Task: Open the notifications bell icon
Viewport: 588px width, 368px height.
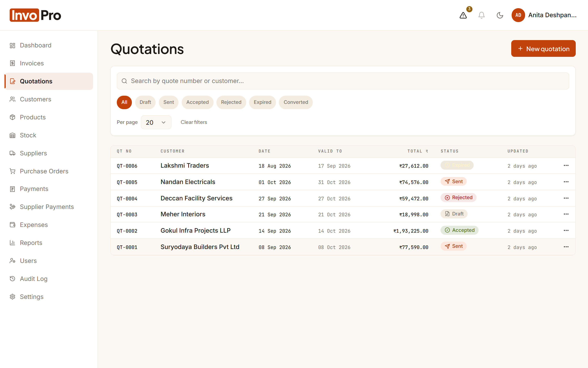Action: click(481, 15)
